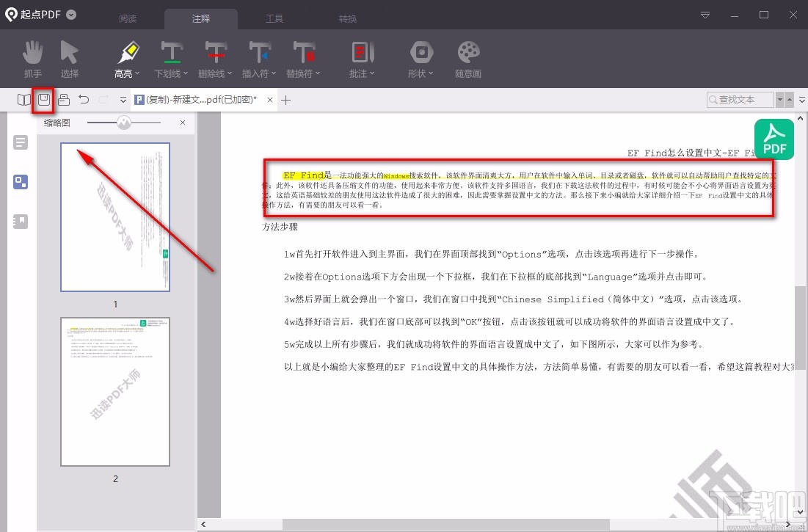Open page 1 thumbnail

coord(115,217)
